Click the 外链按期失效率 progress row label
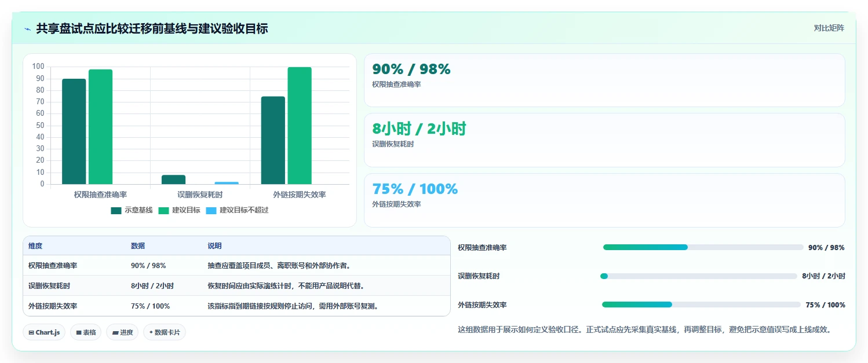Image resolution: width=868 pixels, height=363 pixels. (482, 305)
